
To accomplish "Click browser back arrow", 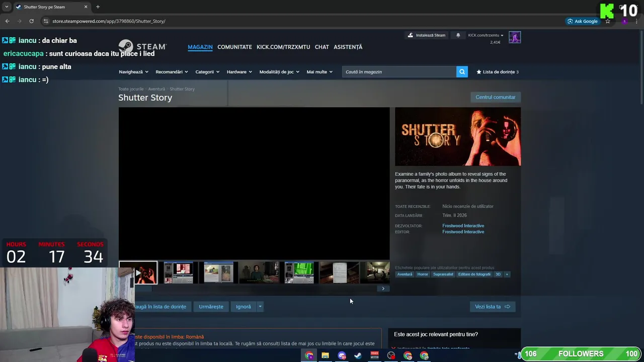I will pos(7,21).
